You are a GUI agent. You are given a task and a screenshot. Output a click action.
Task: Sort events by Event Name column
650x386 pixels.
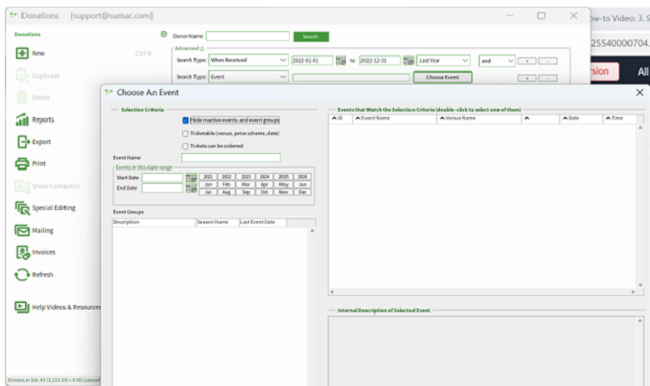[394, 118]
